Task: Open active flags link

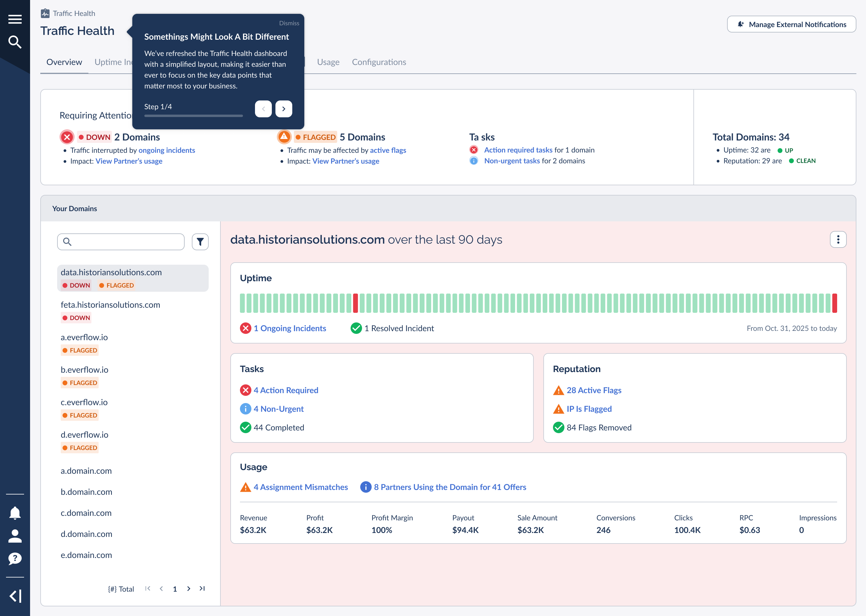Action: [x=388, y=150]
